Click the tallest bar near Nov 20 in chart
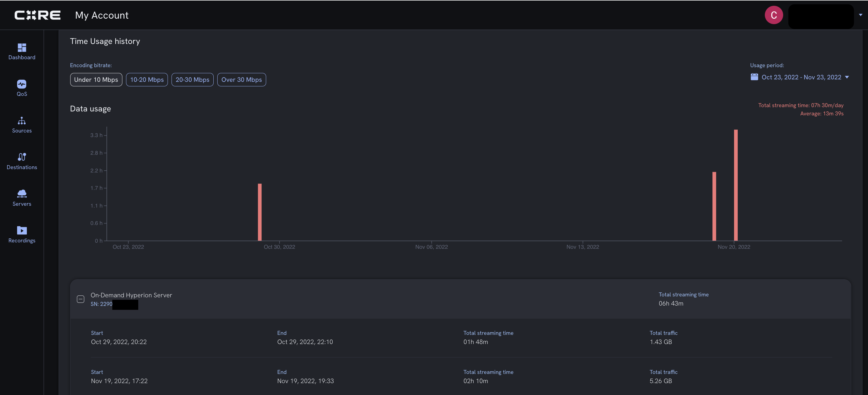This screenshot has width=868, height=395. coord(736,185)
